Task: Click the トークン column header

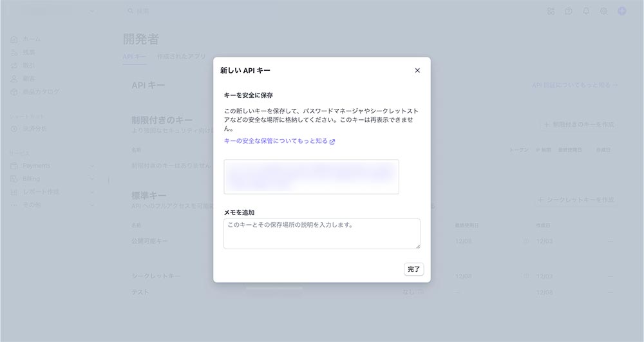Action: (518, 150)
